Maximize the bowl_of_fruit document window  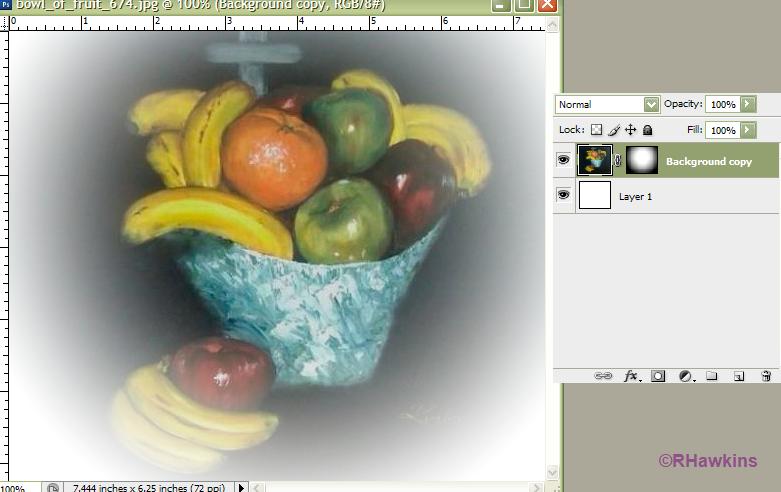pos(523,4)
